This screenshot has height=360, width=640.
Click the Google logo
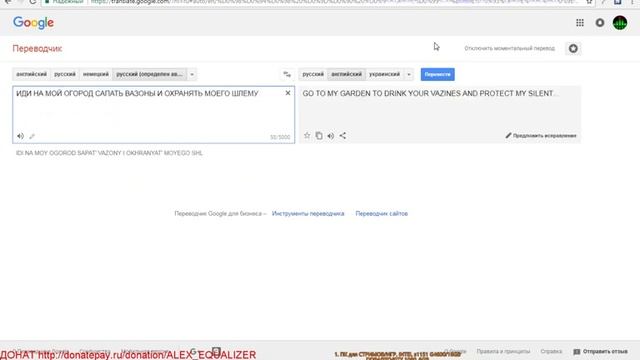tap(33, 23)
